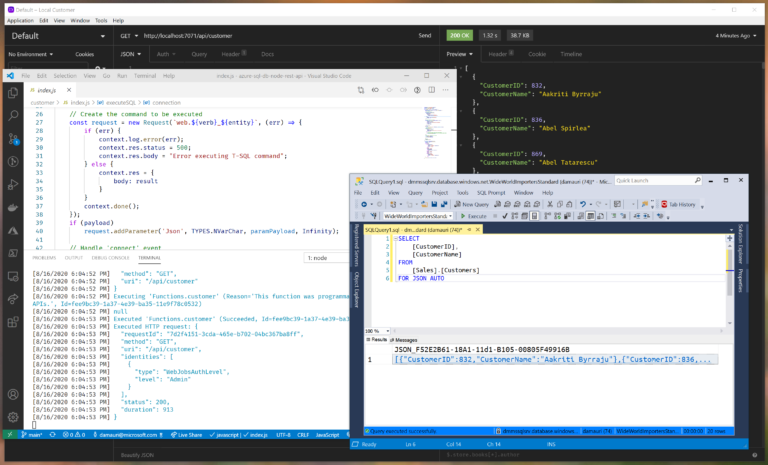Viewport: 768px width, 465px height.
Task: Open Accounts icon at bottom of VS Code sidebar
Action: (13, 394)
